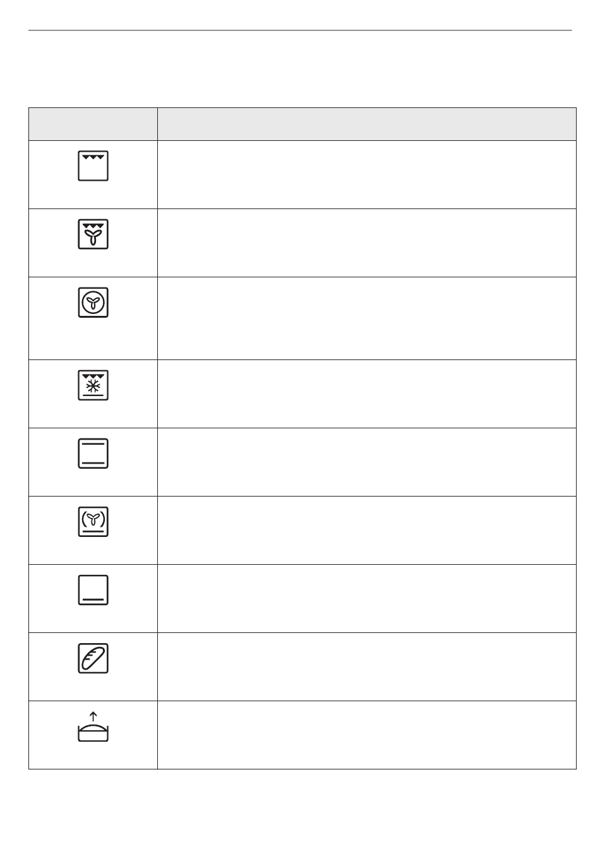Click the blank cell beside the bread icon
The image size is (600, 868).
click(367, 667)
